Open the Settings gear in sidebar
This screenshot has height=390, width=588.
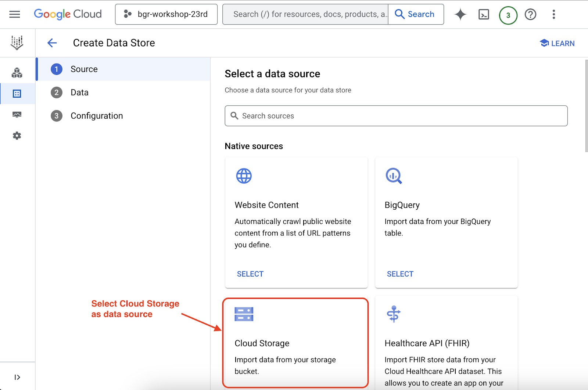(17, 136)
